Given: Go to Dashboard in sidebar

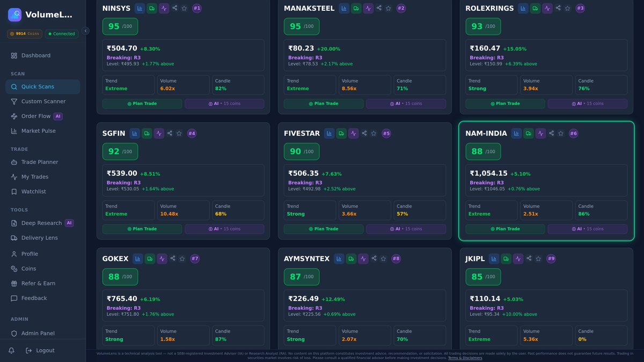Looking at the screenshot, I should coord(43,56).
